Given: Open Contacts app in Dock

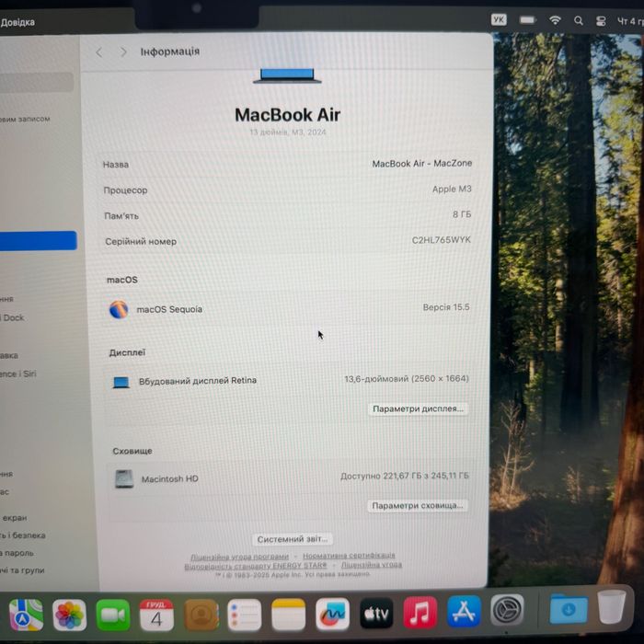Looking at the screenshot, I should [x=201, y=615].
